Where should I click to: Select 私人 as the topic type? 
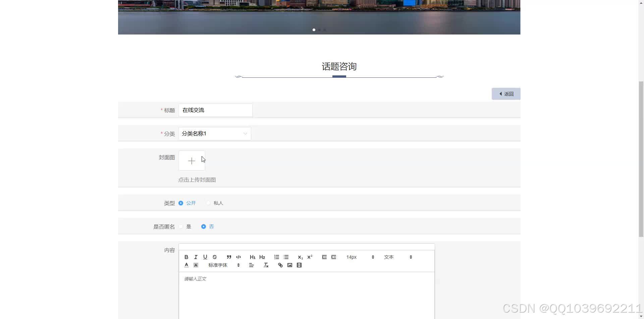(x=208, y=203)
